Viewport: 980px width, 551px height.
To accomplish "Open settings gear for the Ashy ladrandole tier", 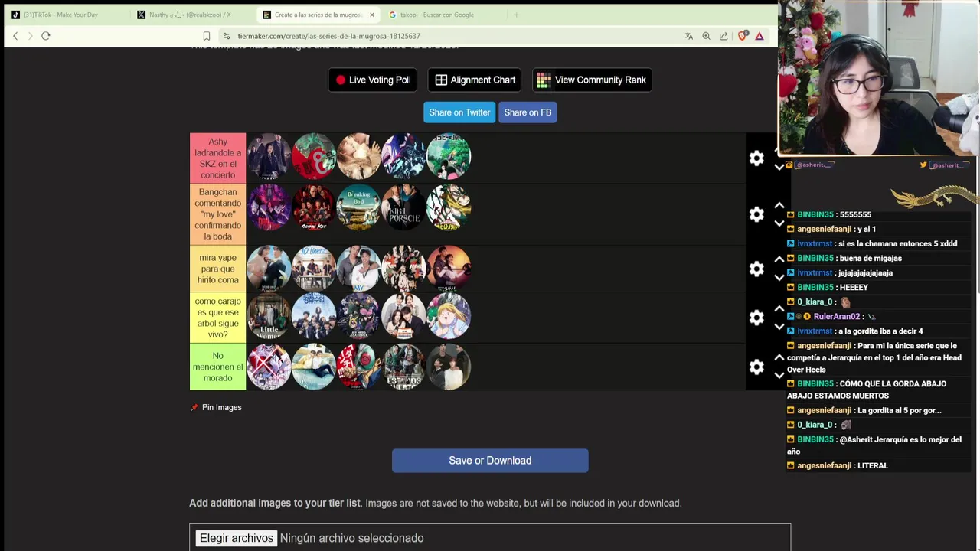I will pos(756,158).
